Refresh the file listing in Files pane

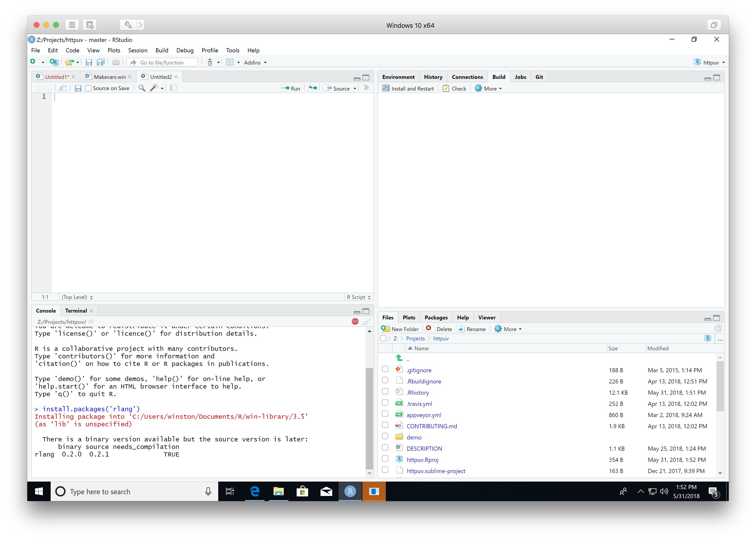coord(718,328)
